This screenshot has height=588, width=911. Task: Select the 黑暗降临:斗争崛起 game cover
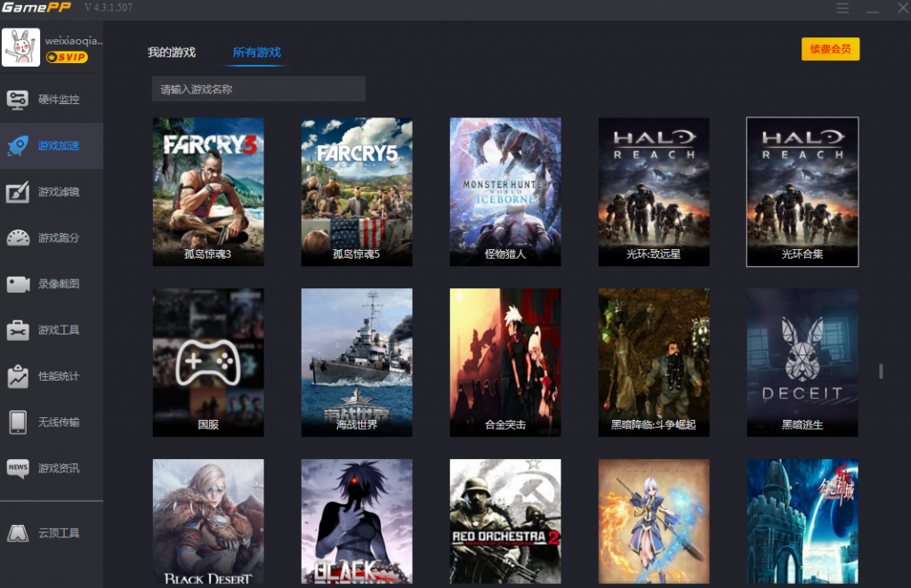654,363
